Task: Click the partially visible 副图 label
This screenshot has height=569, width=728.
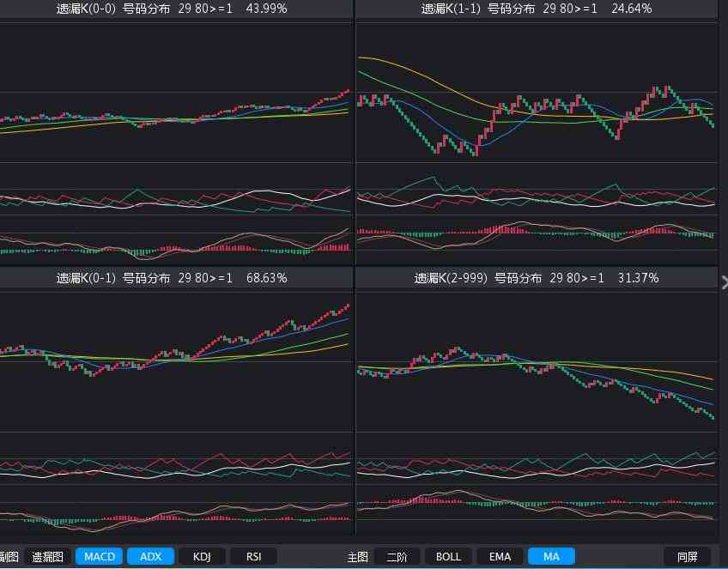Action: click(9, 556)
